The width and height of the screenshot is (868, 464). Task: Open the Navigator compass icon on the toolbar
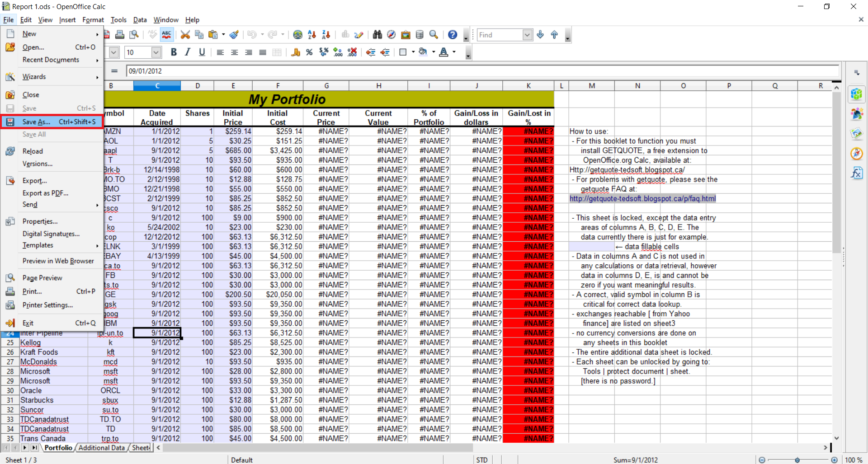click(391, 35)
